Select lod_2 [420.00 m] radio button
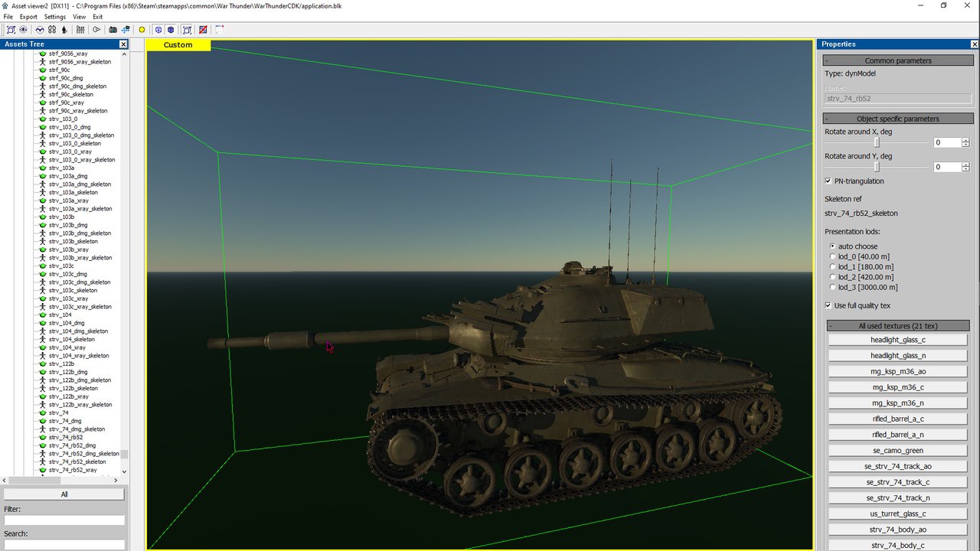The width and height of the screenshot is (980, 551). (x=832, y=277)
